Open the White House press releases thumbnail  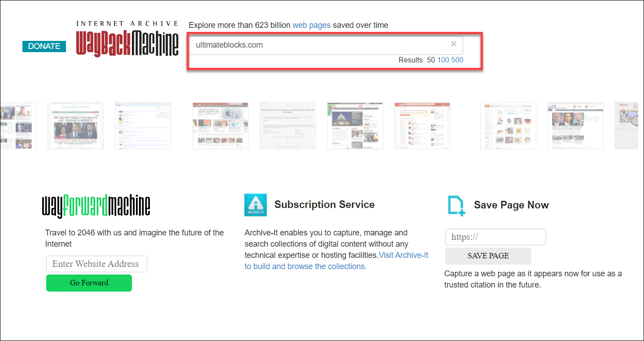point(288,125)
